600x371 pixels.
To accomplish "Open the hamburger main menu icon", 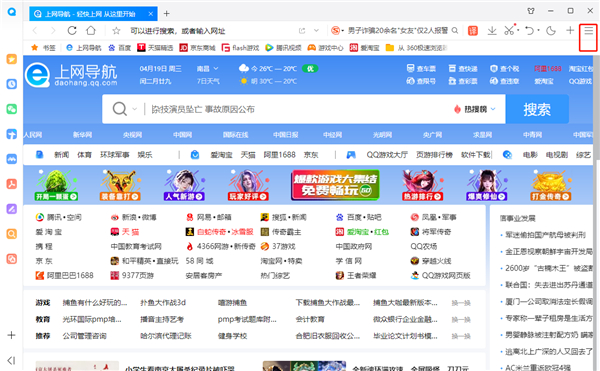I will (588, 31).
